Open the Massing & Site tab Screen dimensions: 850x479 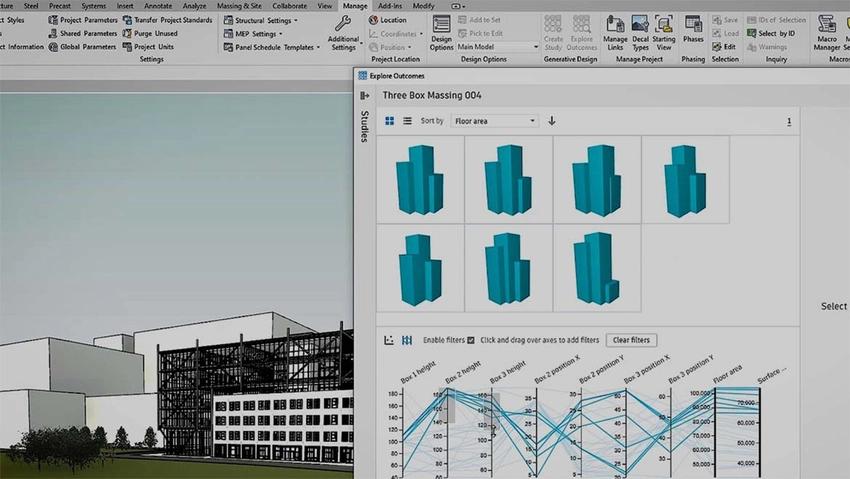tap(239, 6)
